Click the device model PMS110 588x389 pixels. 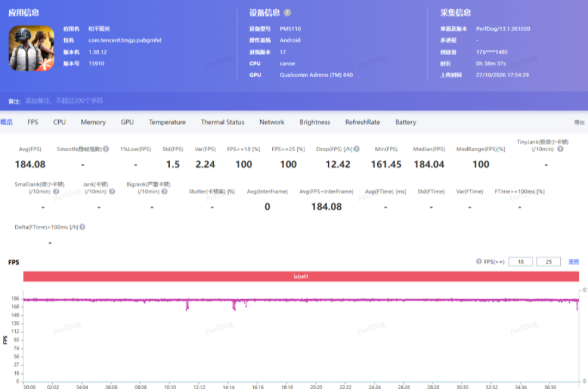point(290,29)
